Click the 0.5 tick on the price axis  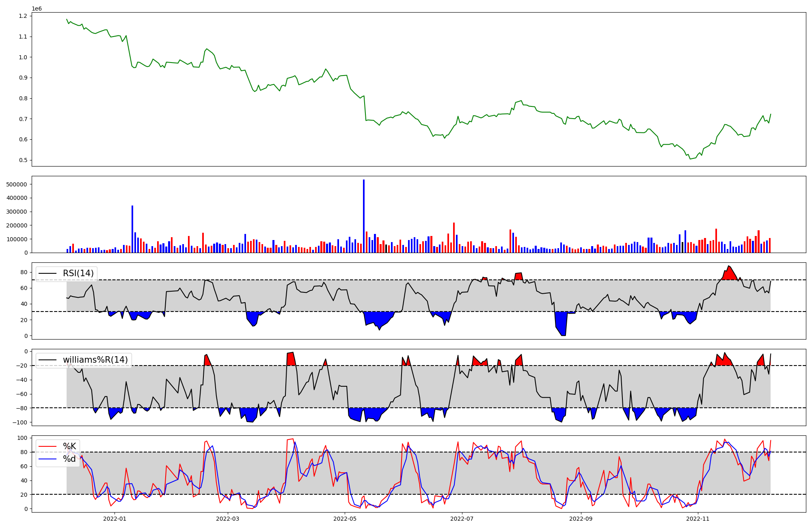coord(23,160)
